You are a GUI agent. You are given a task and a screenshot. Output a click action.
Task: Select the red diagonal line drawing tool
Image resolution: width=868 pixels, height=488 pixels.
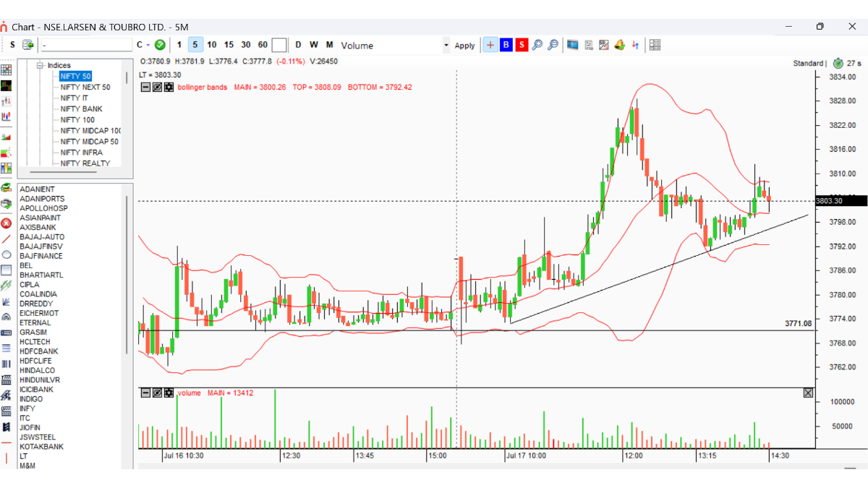pos(7,239)
